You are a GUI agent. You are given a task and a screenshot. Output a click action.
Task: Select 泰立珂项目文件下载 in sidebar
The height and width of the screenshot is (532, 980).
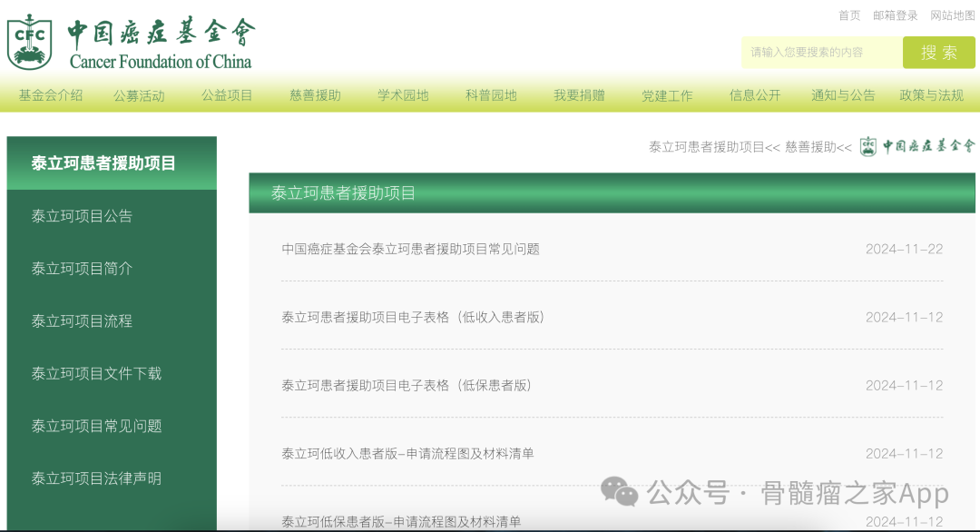(96, 374)
